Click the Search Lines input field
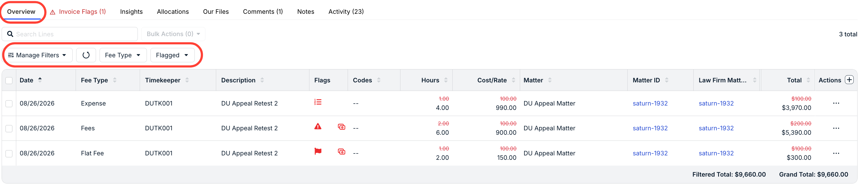This screenshot has height=189, width=868. pos(70,34)
